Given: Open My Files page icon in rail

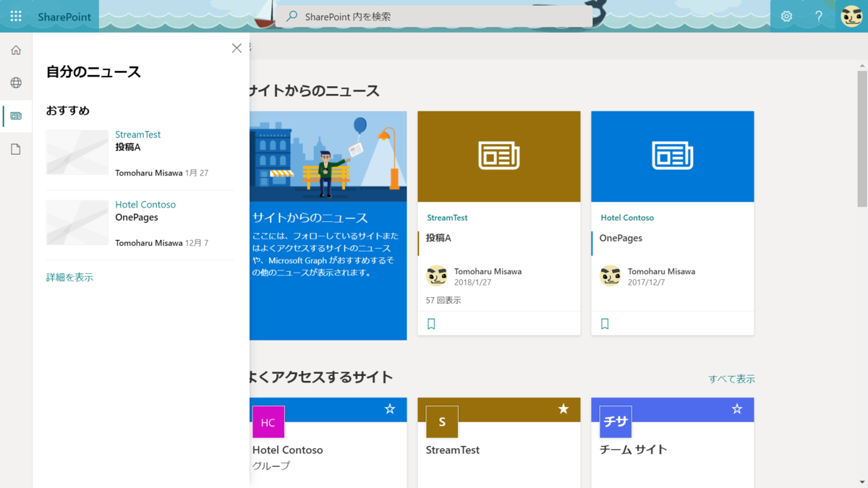Looking at the screenshot, I should click(x=16, y=149).
